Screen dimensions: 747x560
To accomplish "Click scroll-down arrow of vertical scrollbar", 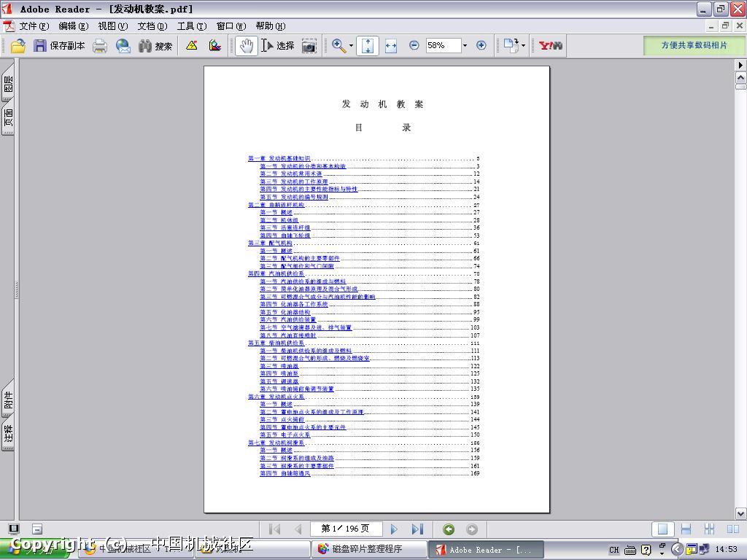I will [x=741, y=514].
